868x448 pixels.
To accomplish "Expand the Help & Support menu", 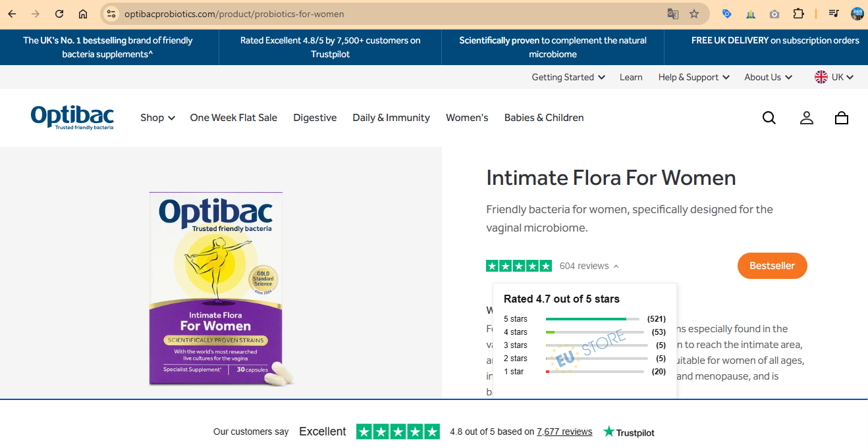I will pos(694,77).
